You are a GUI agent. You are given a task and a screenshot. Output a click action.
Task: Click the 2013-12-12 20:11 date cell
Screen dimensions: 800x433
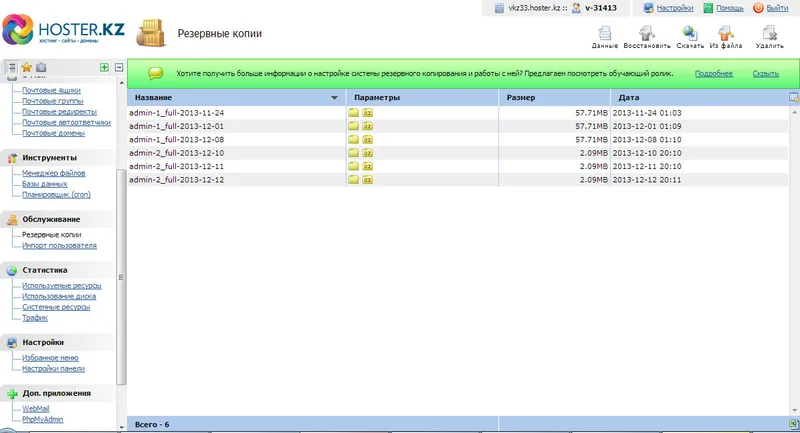(647, 180)
